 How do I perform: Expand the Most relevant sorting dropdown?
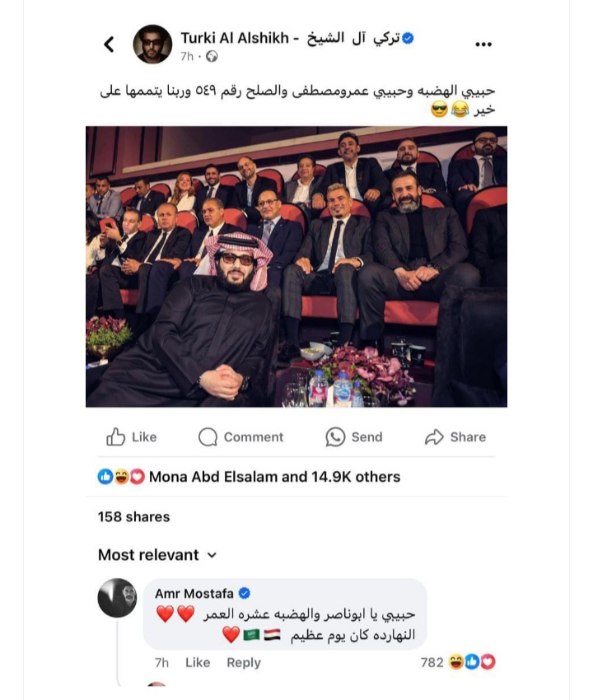(x=157, y=555)
